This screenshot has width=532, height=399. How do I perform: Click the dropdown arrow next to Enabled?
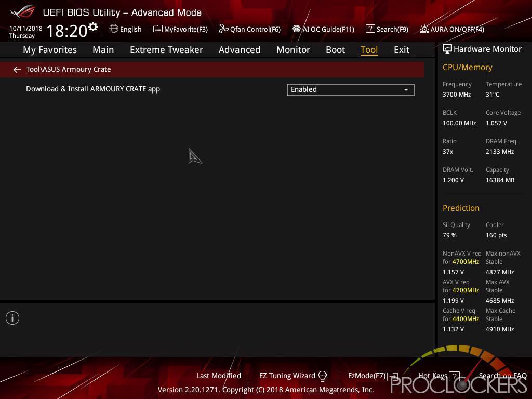[x=406, y=90]
